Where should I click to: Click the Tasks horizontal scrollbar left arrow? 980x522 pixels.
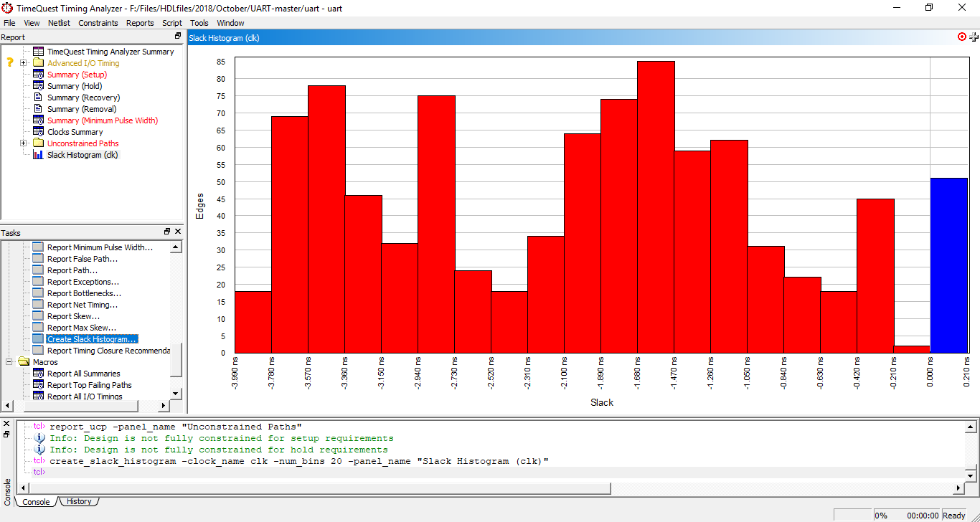(x=8, y=406)
